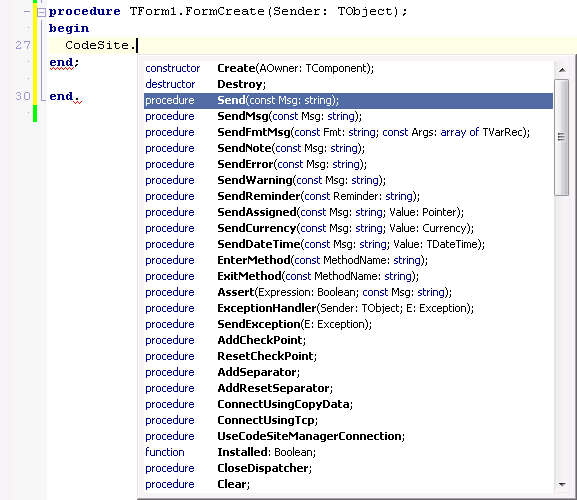The image size is (577, 500).
Task: Select the Installed function entry
Action: [348, 452]
